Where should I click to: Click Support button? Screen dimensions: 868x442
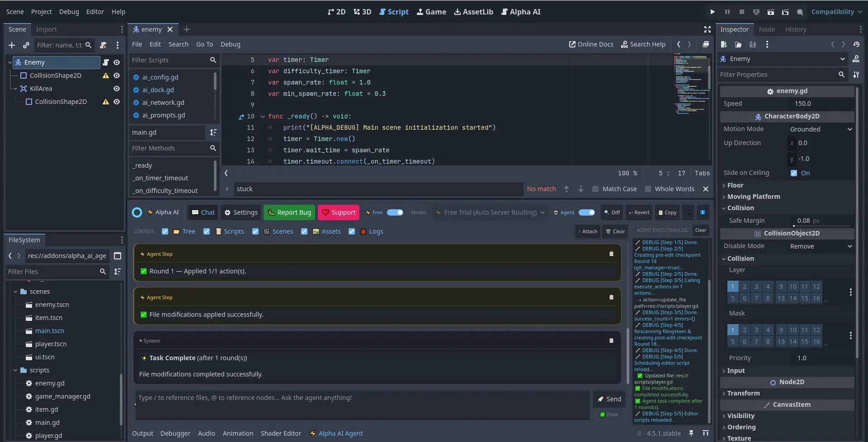pyautogui.click(x=339, y=212)
